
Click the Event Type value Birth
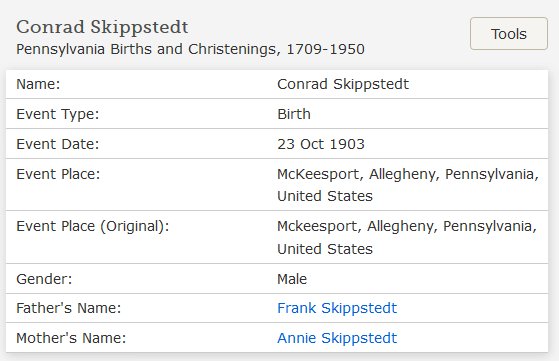coord(294,114)
